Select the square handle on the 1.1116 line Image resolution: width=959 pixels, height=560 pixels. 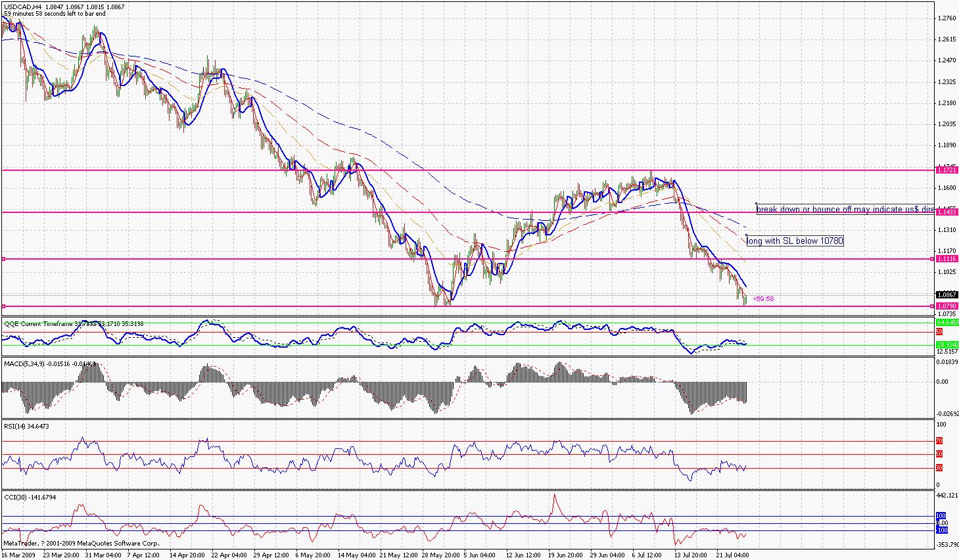coord(4,259)
